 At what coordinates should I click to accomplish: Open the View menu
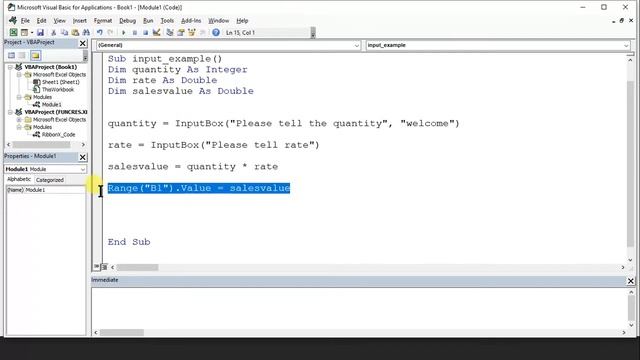60,21
